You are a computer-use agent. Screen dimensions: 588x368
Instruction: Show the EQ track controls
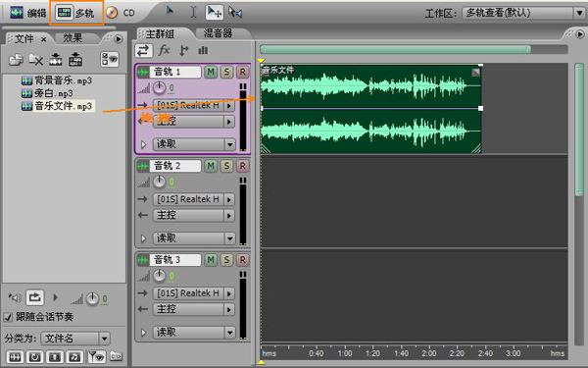[203, 50]
